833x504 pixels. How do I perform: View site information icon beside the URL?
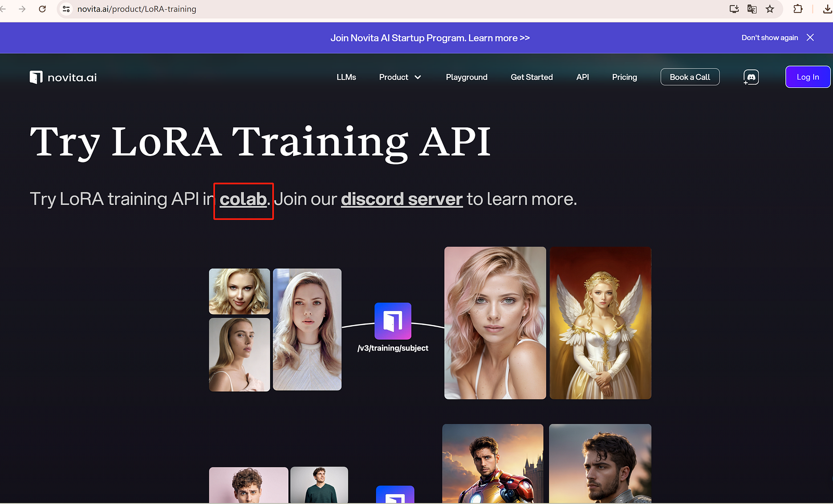pyautogui.click(x=66, y=9)
